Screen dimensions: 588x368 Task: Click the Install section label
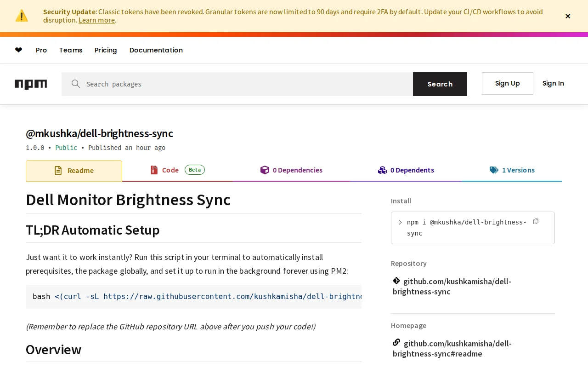coord(401,201)
